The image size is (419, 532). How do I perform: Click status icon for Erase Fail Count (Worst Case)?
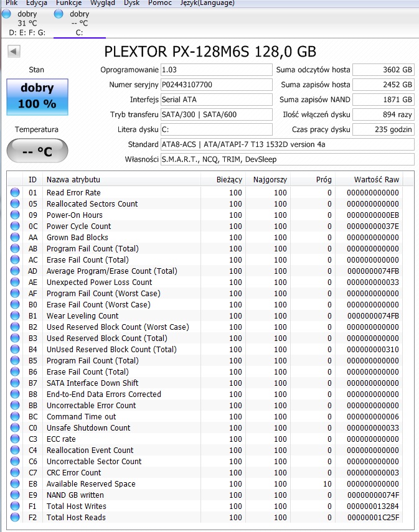click(x=15, y=304)
